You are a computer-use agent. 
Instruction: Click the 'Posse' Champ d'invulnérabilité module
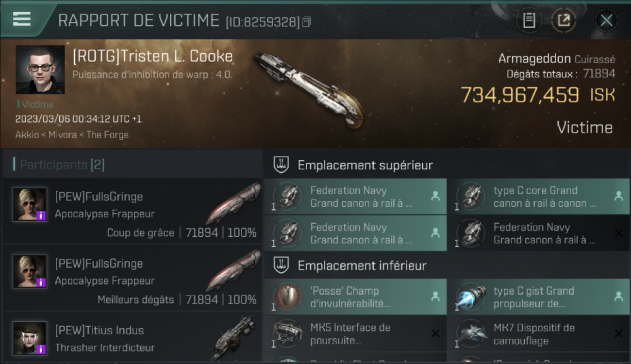tap(355, 297)
